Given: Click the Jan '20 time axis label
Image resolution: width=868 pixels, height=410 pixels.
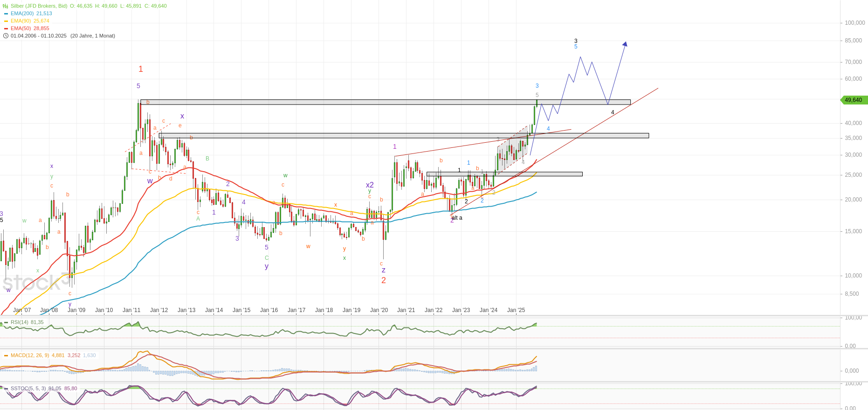Looking at the screenshot, I should pos(379,310).
